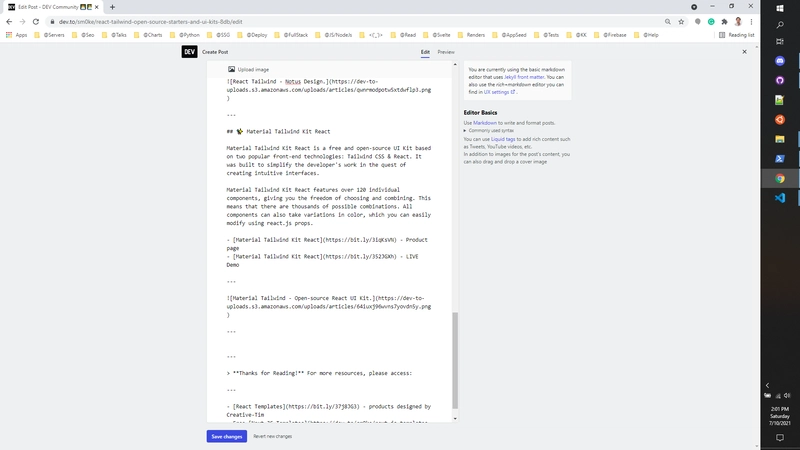Image resolution: width=800 pixels, height=450 pixels.
Task: Open Task View on the taskbar
Action: click(780, 42)
